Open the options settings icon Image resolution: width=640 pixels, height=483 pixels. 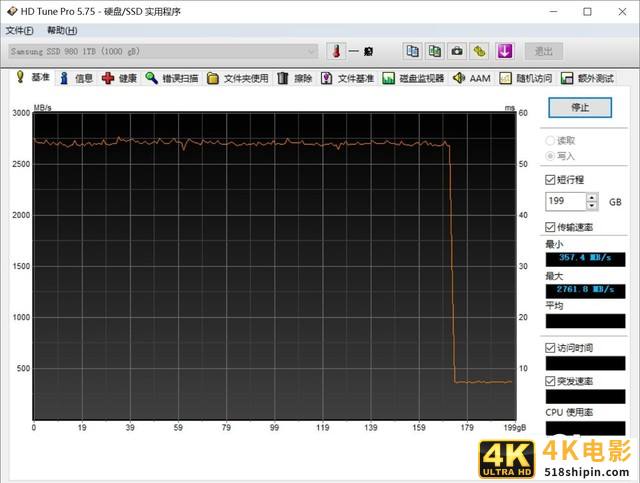coord(479,51)
